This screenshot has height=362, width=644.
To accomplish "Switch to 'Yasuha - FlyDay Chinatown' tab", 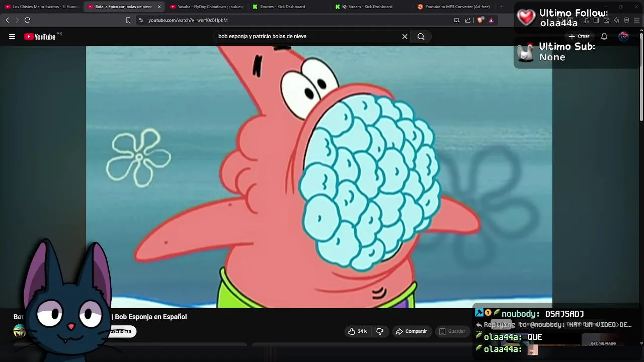I will (206, 7).
